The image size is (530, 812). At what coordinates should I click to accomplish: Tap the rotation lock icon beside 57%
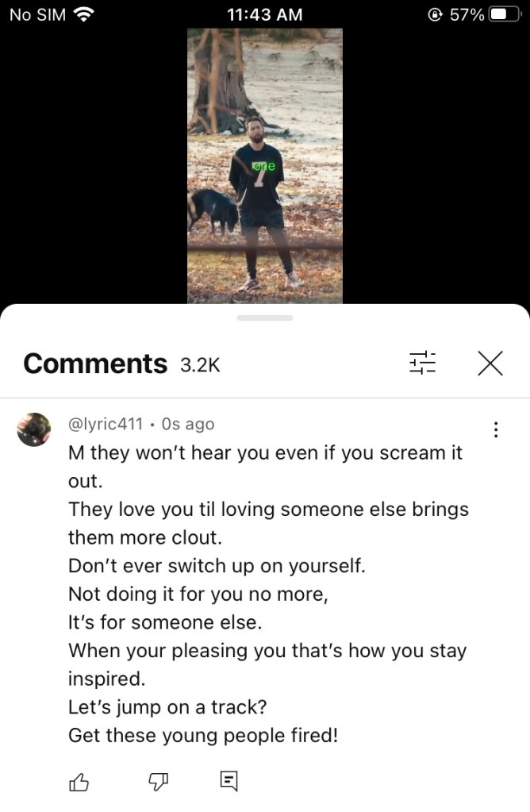pyautogui.click(x=436, y=14)
